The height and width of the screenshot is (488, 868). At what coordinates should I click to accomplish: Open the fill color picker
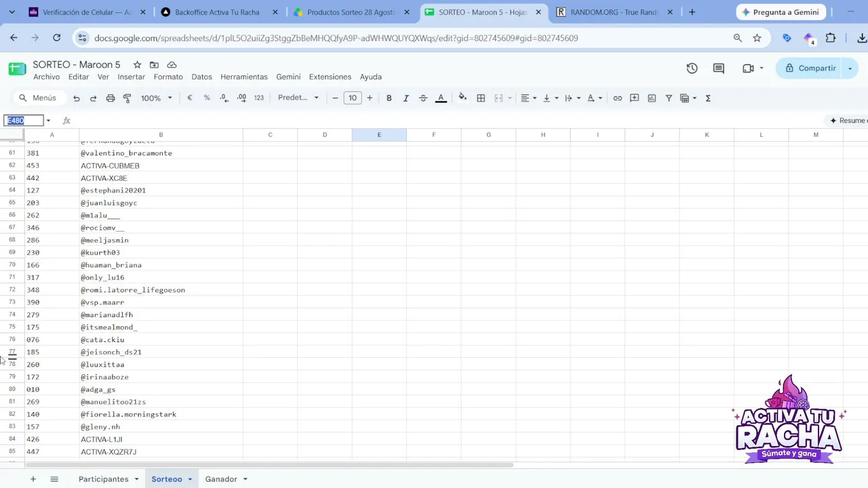462,98
